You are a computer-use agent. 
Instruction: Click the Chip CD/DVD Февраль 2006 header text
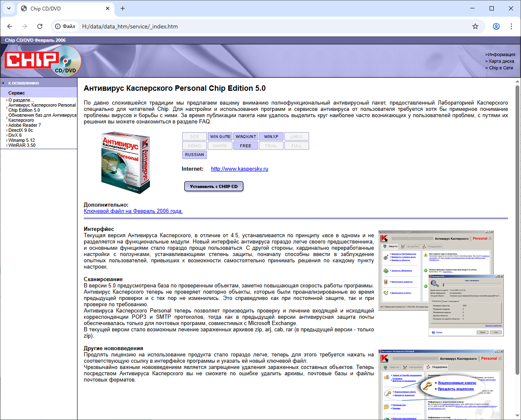(35, 40)
